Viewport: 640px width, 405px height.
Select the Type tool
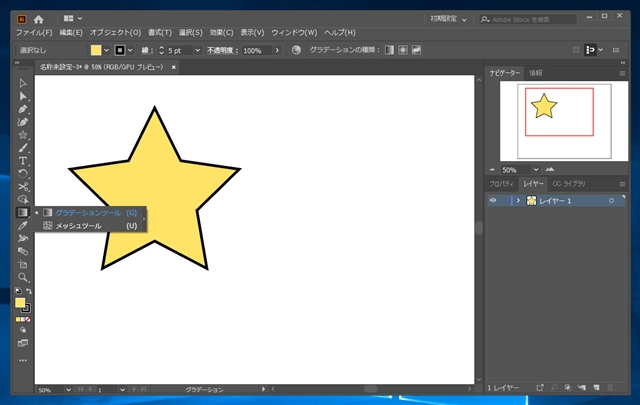click(23, 161)
